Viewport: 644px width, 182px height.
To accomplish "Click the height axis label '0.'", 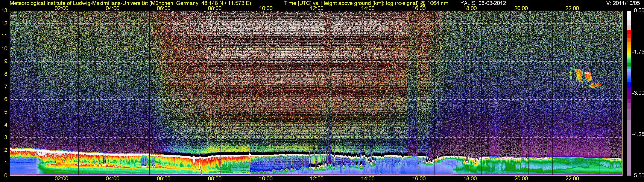I will [x=6, y=176].
